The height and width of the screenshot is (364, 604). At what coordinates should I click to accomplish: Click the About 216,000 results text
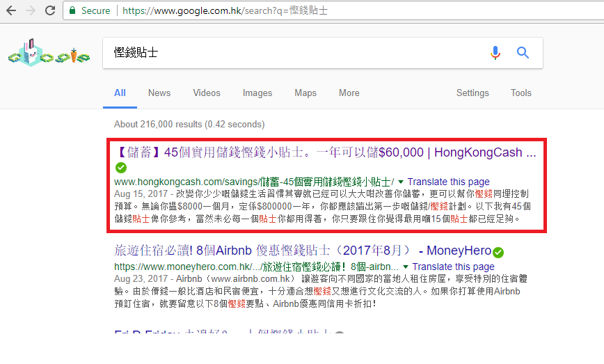tap(189, 125)
